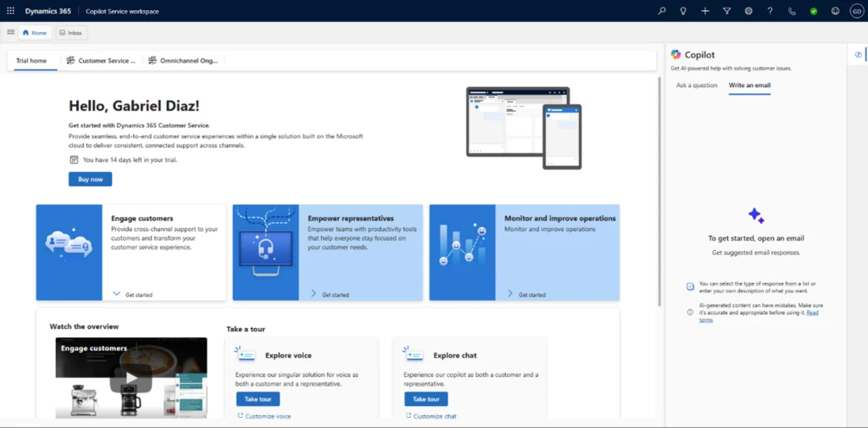868x428 pixels.
Task: Click the calendar icon beside trial days
Action: coord(74,159)
